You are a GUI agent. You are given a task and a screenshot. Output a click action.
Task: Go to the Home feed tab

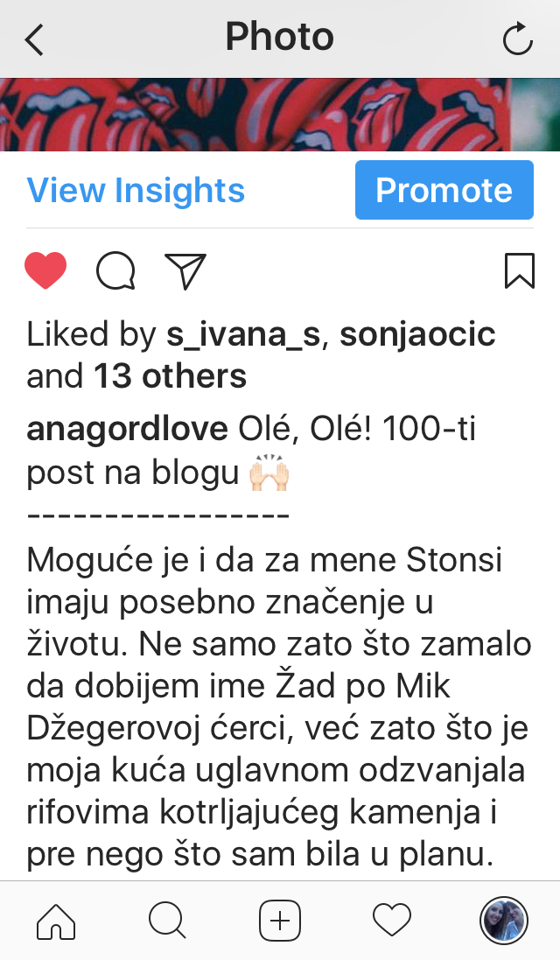[56, 921]
